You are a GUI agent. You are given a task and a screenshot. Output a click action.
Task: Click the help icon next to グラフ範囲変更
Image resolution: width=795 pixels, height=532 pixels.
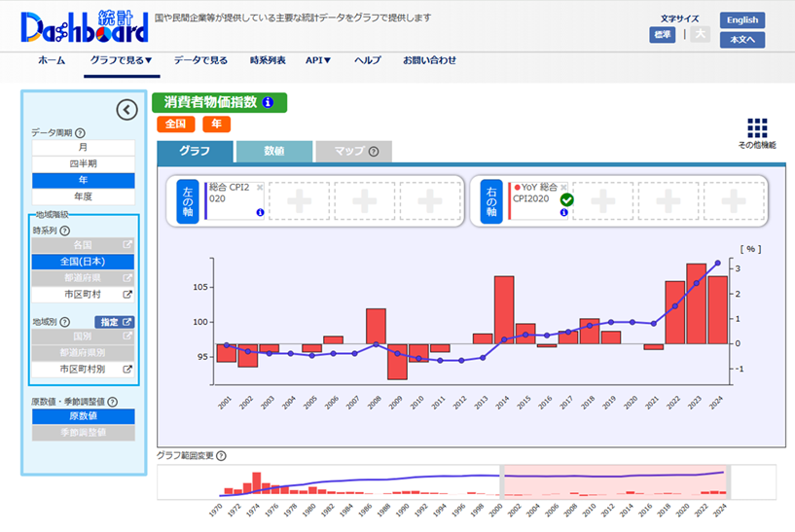tap(221, 456)
